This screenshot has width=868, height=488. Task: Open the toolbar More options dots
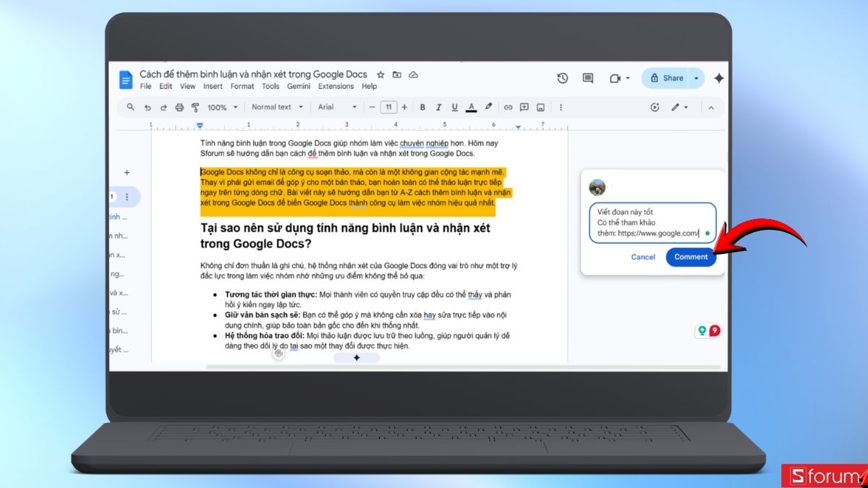561,107
